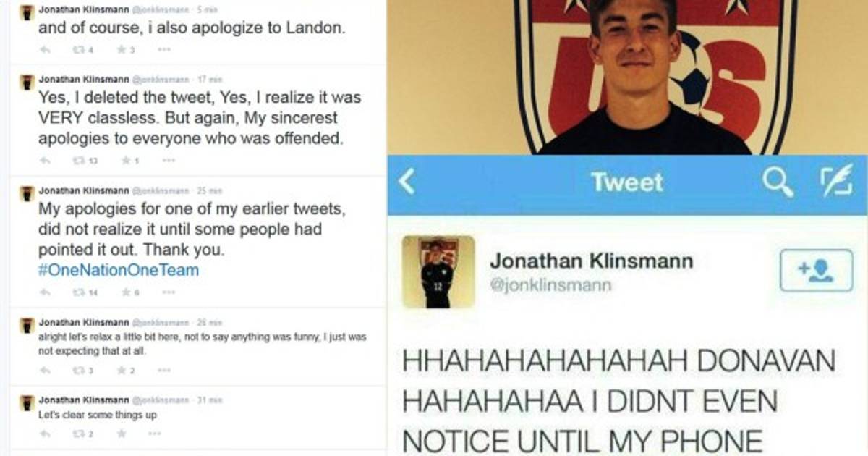
Task: Reply to the 'apologize to Landon' tweet
Action: point(45,50)
